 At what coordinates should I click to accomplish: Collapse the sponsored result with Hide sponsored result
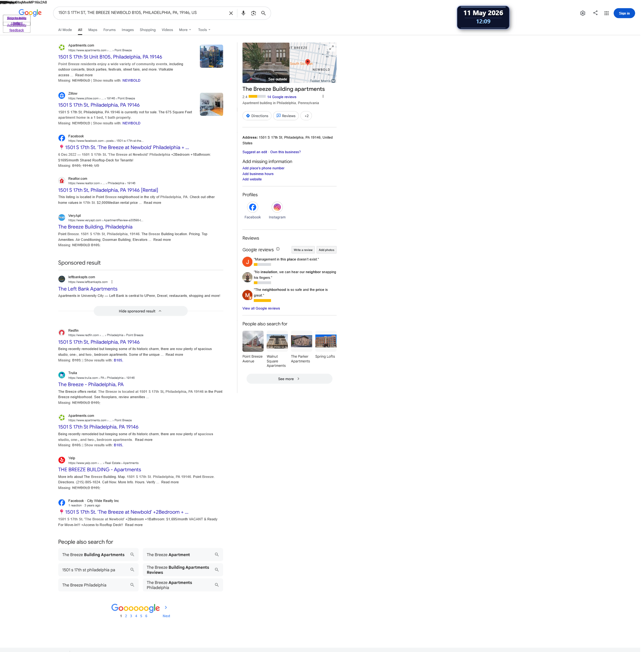coord(140,311)
